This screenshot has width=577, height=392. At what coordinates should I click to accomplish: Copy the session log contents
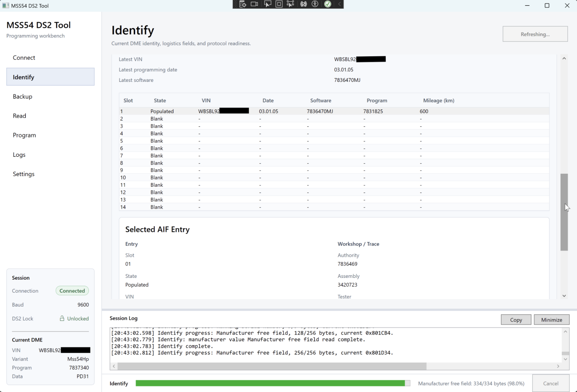click(x=516, y=320)
